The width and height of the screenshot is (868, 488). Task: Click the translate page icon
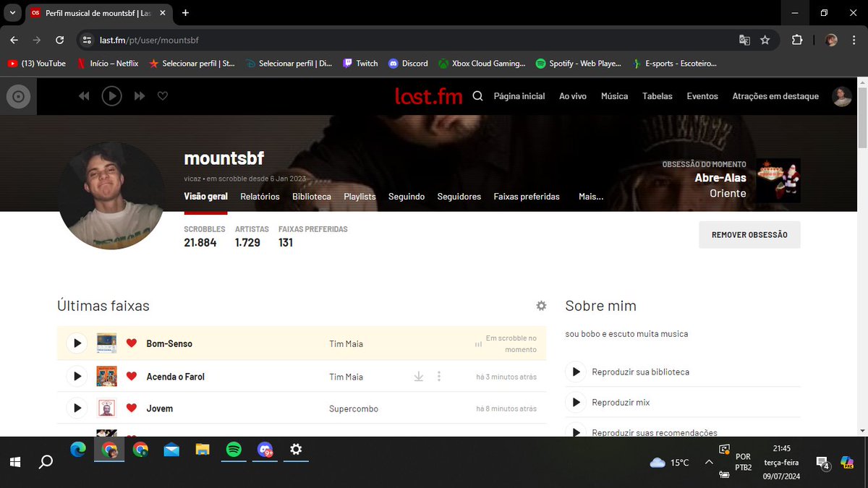744,40
